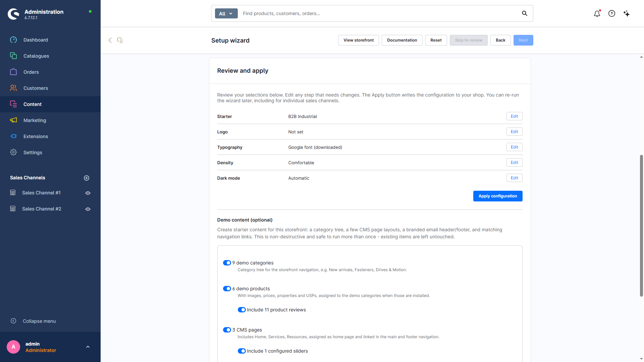The image size is (644, 362).
Task: Click the Sales Channel #2 storefront icon
Action: point(13,209)
